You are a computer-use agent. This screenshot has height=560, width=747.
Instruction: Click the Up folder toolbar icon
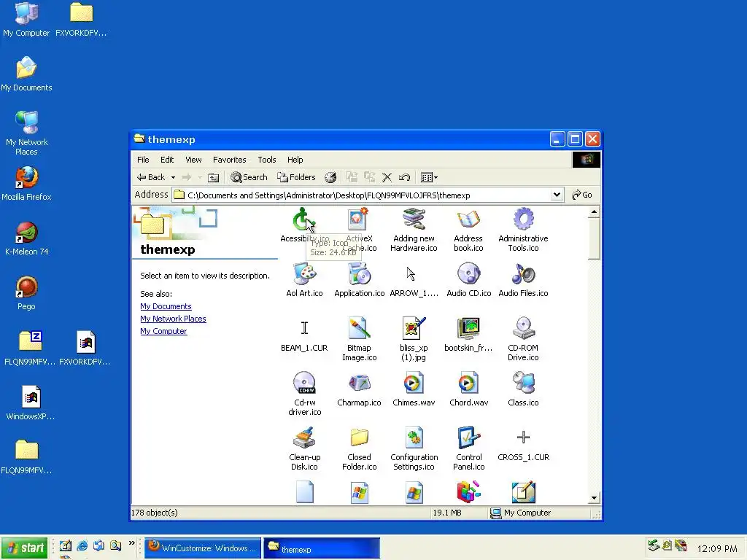tap(214, 178)
